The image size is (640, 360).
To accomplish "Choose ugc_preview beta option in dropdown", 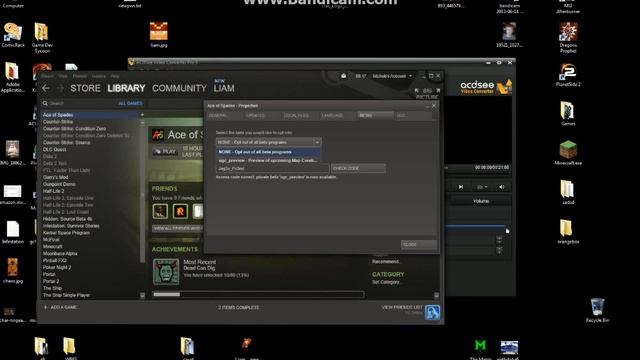I will click(268, 160).
